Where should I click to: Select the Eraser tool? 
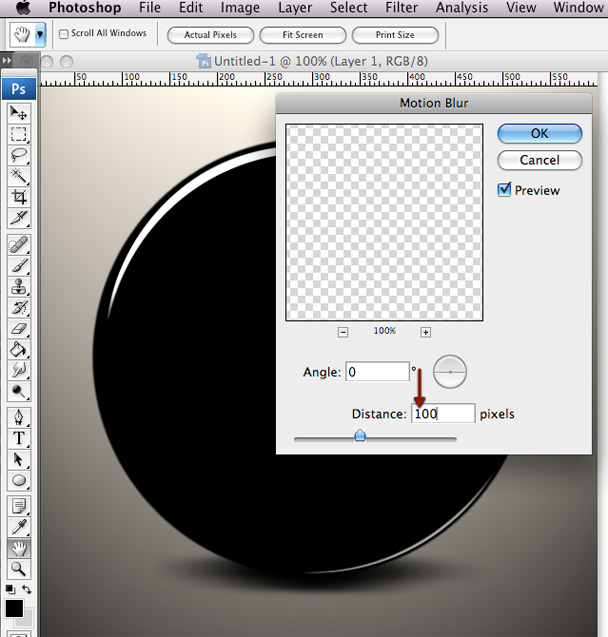[18, 329]
